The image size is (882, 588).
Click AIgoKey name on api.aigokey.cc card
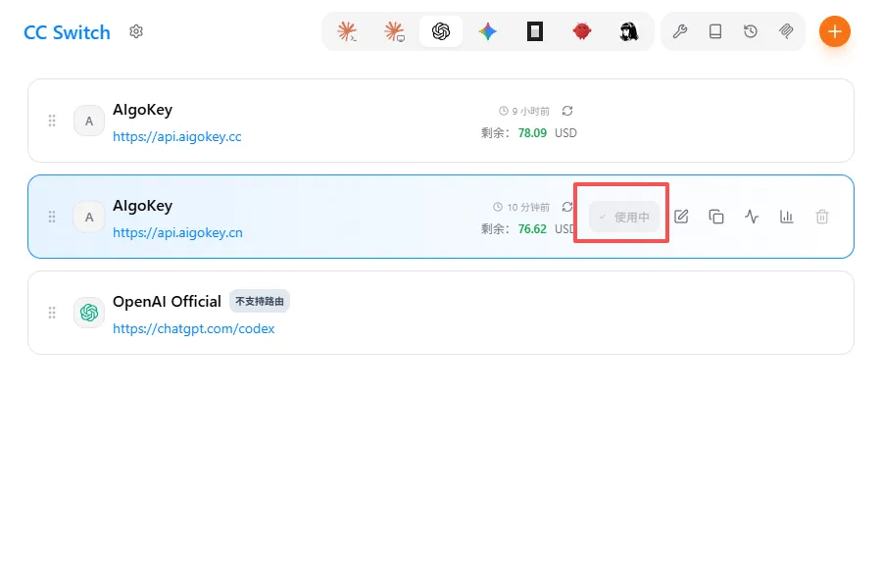(x=142, y=110)
